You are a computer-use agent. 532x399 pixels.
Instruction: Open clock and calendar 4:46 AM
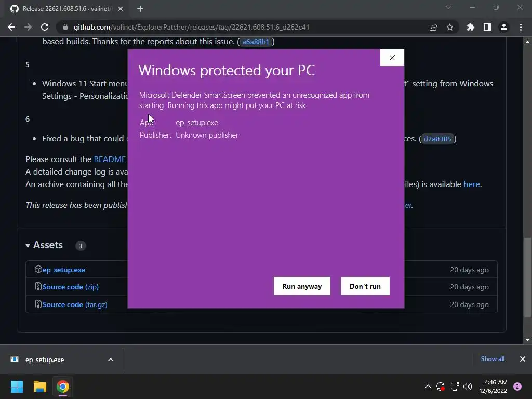493,387
